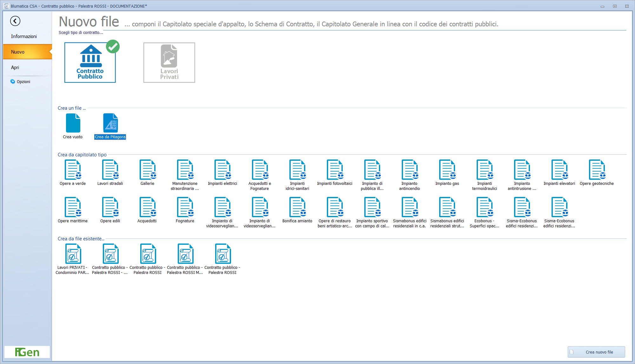Image resolution: width=635 pixels, height=364 pixels.
Task: Choose the Lavori stradali template
Action: (x=110, y=173)
